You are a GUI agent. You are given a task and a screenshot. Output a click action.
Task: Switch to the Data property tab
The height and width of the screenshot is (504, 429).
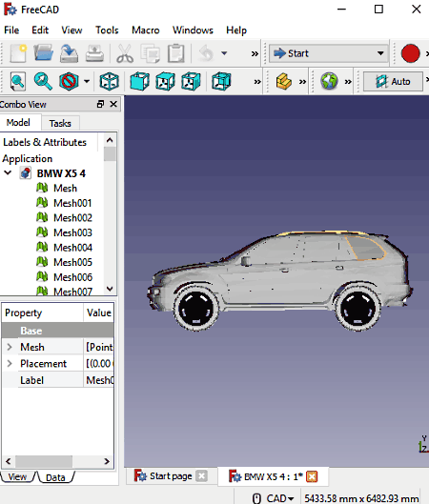click(55, 477)
